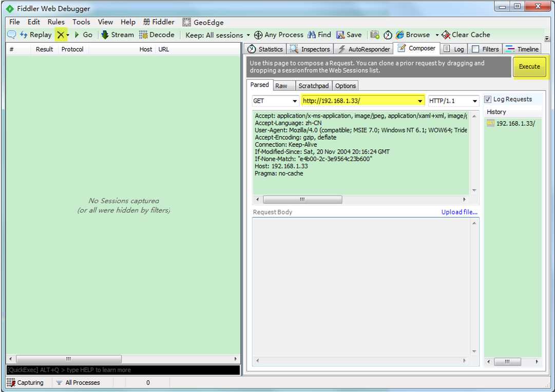Click the sessions list horizontal scrollbar thumb
This screenshot has width=555, height=392.
point(69,359)
